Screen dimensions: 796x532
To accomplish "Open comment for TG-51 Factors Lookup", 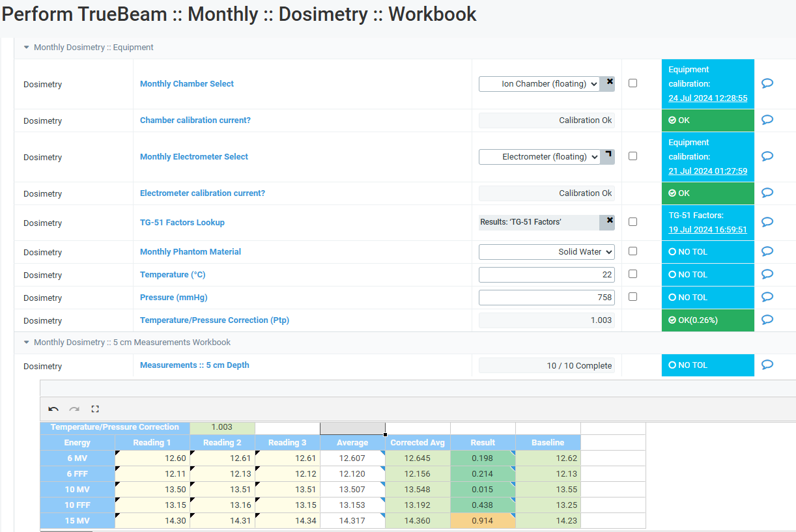I will click(767, 222).
